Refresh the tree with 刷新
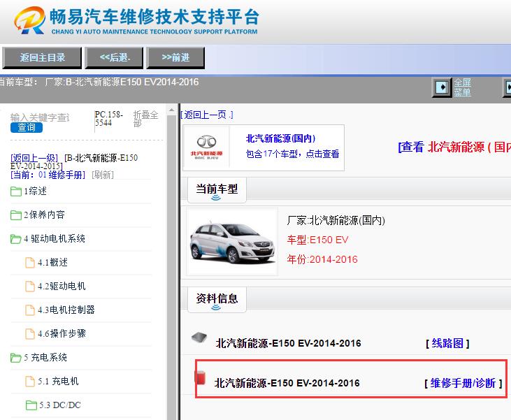This screenshot has height=420, width=511. click(x=103, y=175)
